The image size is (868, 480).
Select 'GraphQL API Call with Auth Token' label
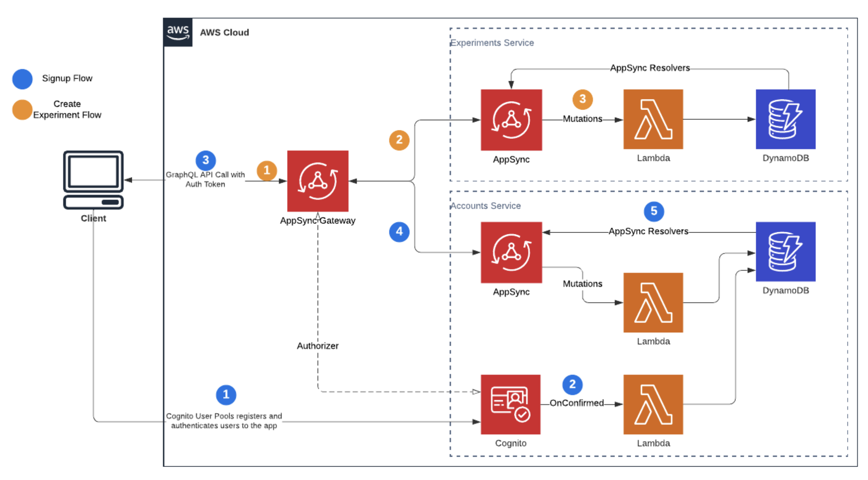coord(205,179)
